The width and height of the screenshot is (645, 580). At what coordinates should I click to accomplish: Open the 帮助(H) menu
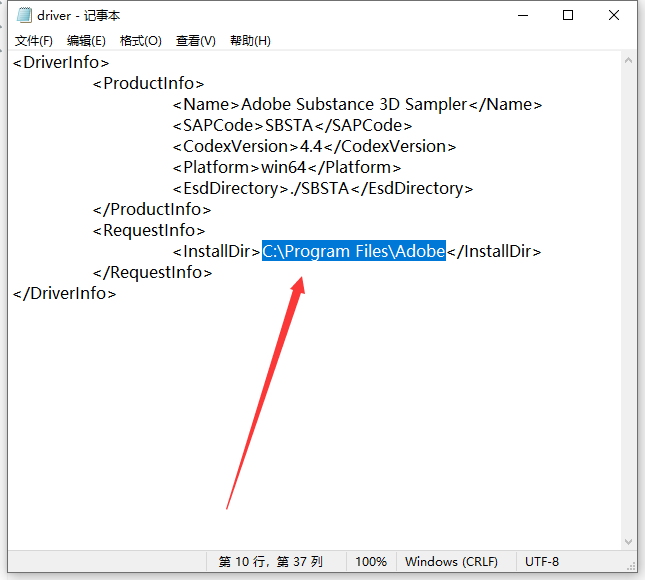tap(250, 41)
